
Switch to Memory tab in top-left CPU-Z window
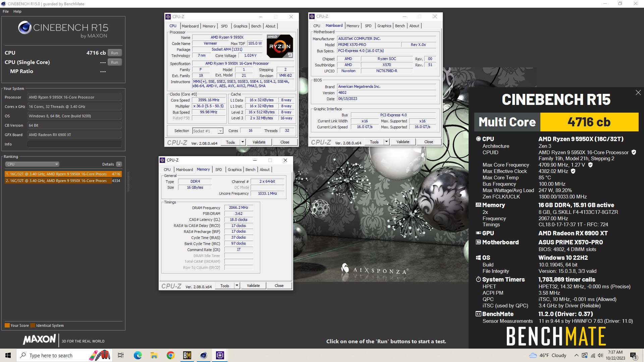[209, 26]
